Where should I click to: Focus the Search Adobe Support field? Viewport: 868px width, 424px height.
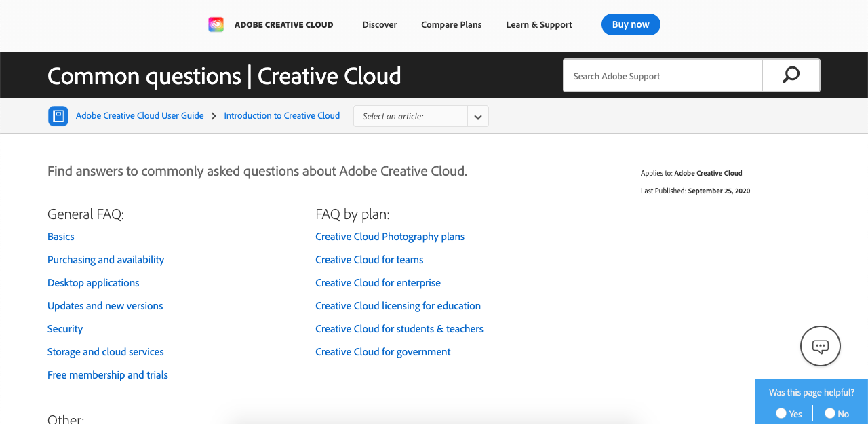coord(663,75)
